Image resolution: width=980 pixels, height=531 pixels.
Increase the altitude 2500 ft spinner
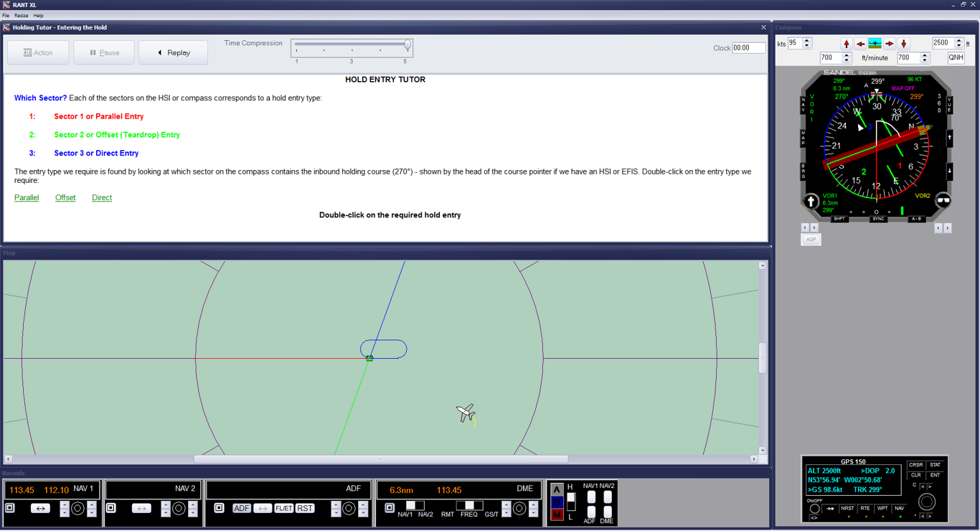coord(959,40)
